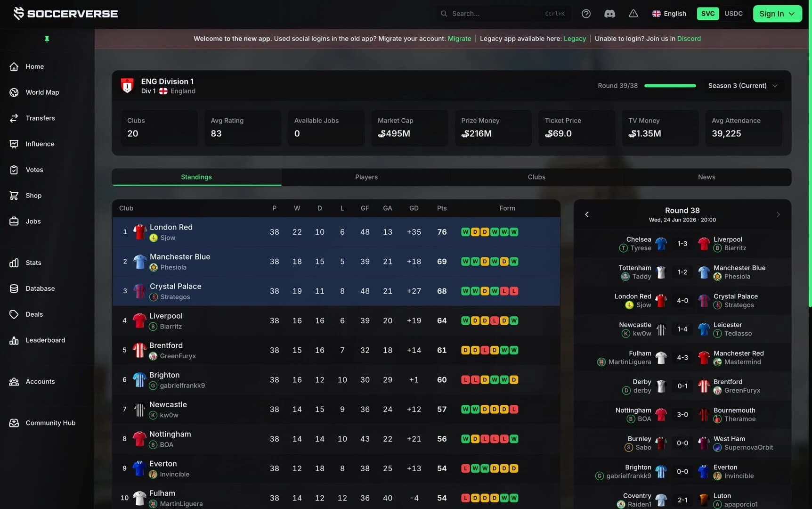
Task: Click the World Map globe icon
Action: (14, 92)
